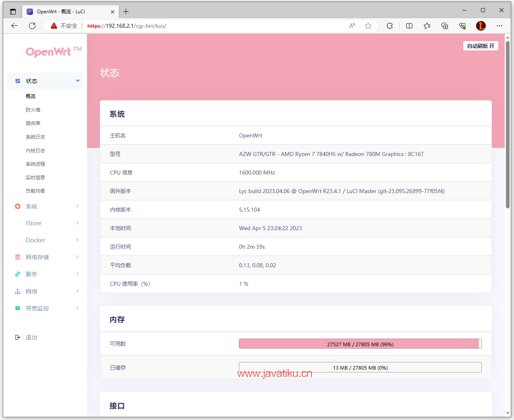
Task: Open browser settings and more menu
Action: [499, 26]
